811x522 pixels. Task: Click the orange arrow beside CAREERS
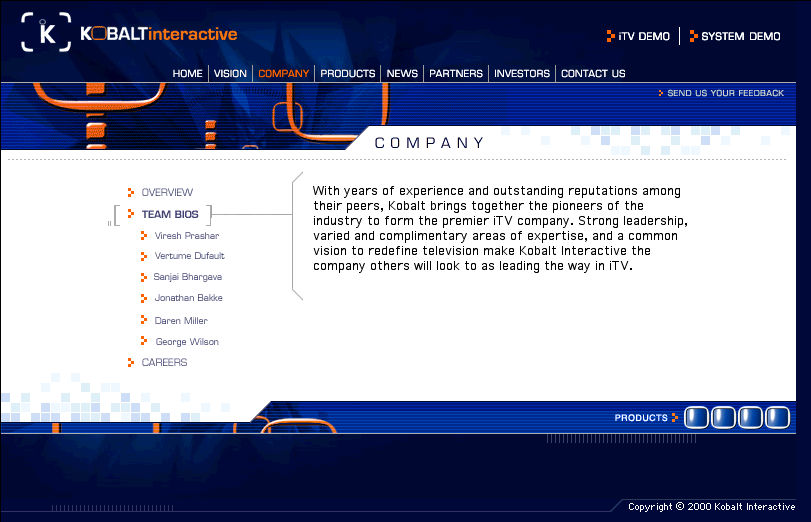click(131, 362)
